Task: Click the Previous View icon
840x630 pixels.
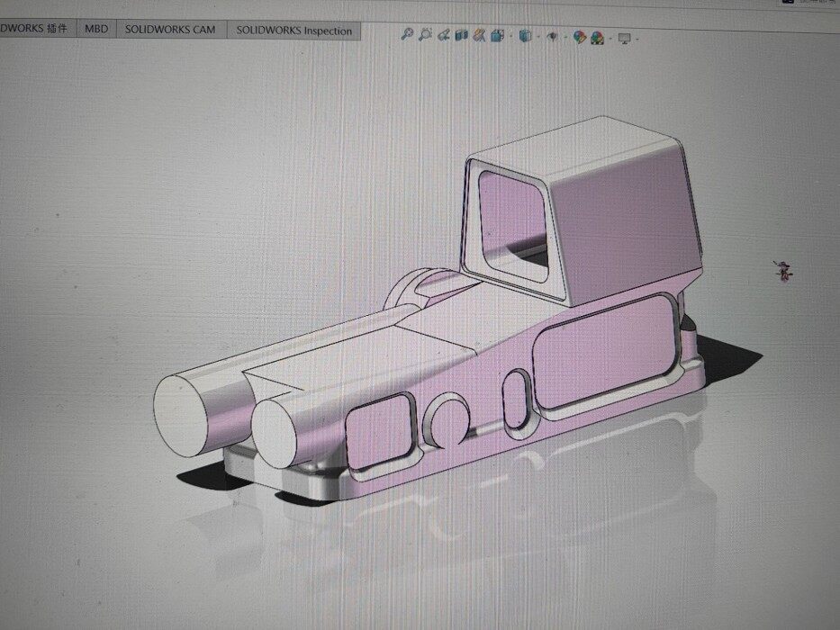Action: point(444,35)
